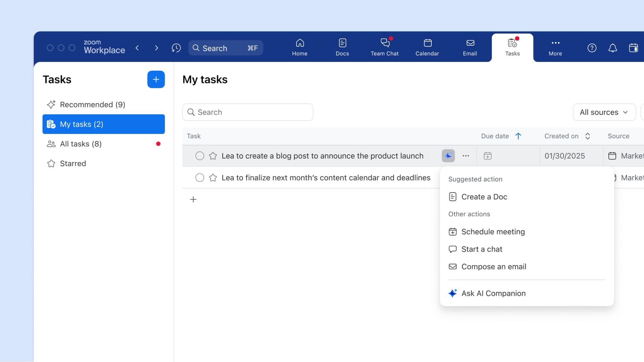Click the blue plus button to add a task
Screen dimensions: 644x362
[x=156, y=79]
